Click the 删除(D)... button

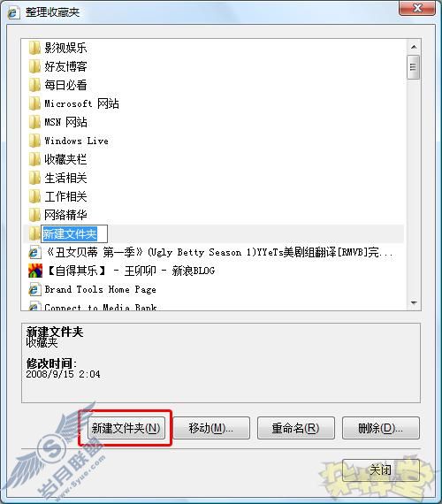pyautogui.click(x=381, y=428)
